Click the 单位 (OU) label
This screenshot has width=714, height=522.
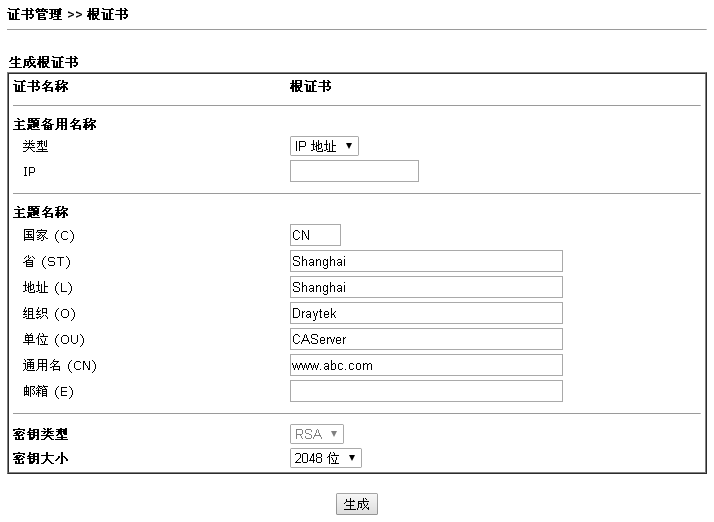click(54, 339)
